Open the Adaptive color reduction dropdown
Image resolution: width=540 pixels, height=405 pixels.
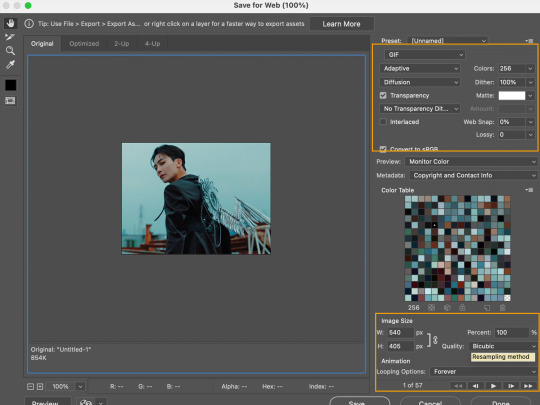point(420,69)
